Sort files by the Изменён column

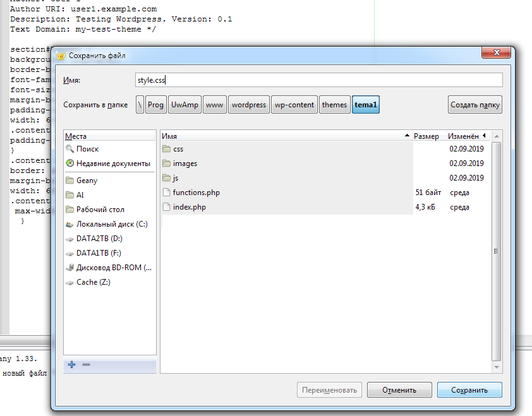tap(464, 136)
